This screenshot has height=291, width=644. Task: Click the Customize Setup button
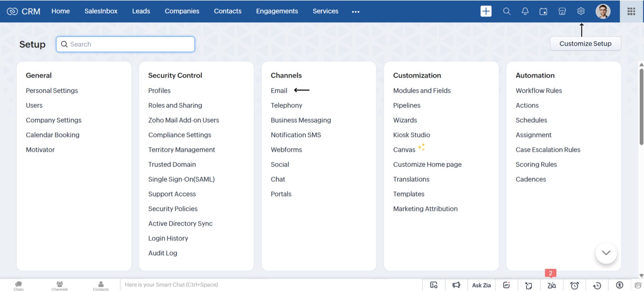click(585, 44)
